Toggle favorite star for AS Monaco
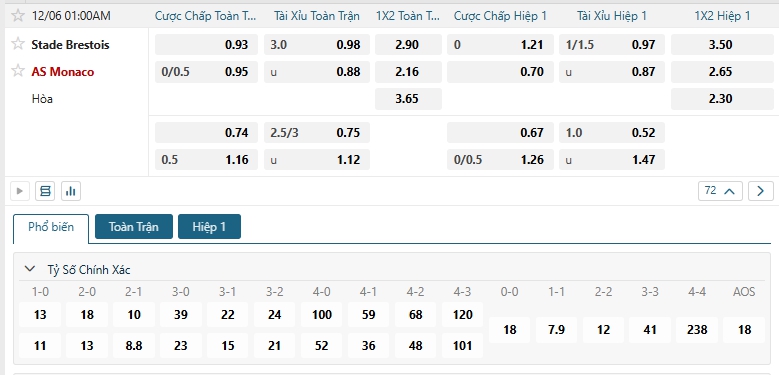This screenshot has height=375, width=779. coord(18,71)
